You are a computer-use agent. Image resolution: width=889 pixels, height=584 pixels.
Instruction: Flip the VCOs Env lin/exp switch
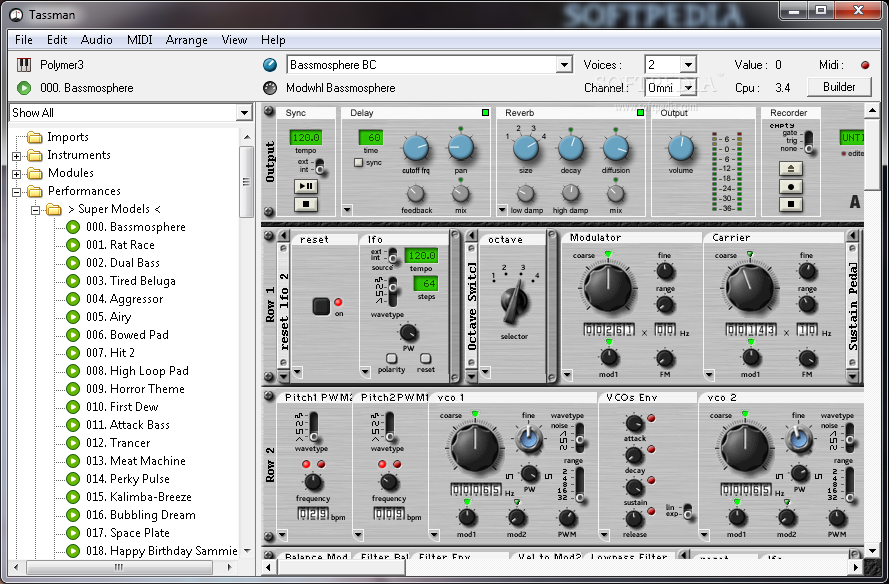687,511
